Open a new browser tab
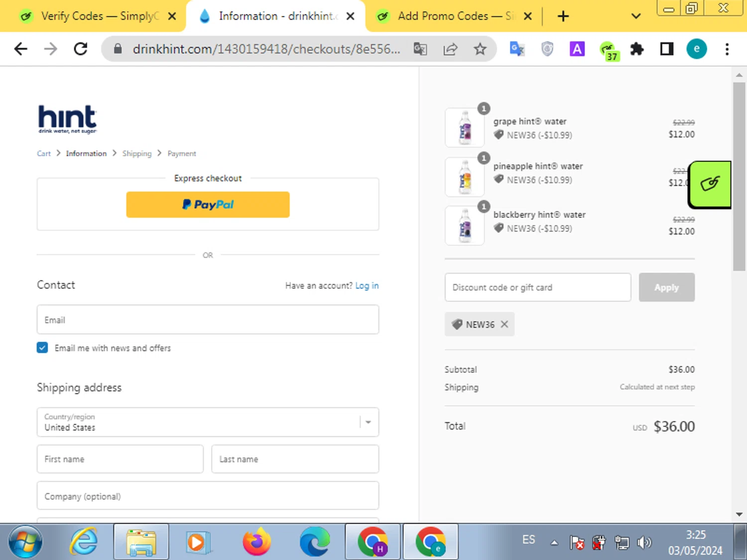The width and height of the screenshot is (747, 560). pyautogui.click(x=563, y=16)
